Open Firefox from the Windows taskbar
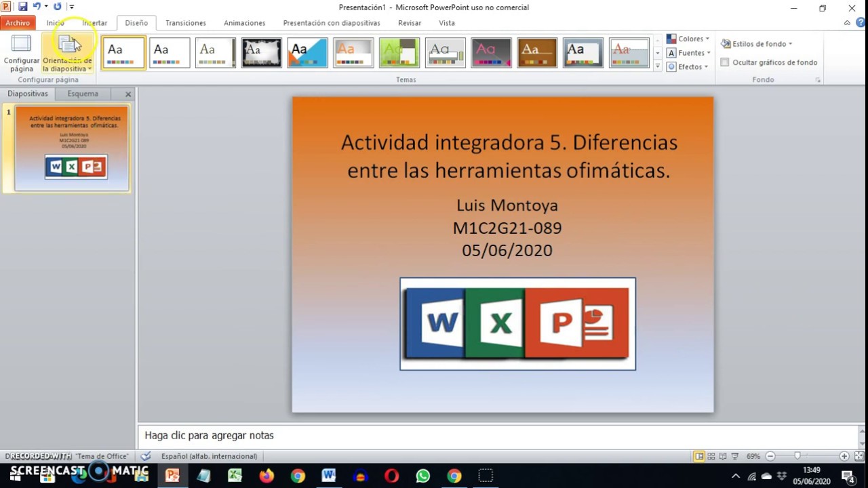 [267, 476]
